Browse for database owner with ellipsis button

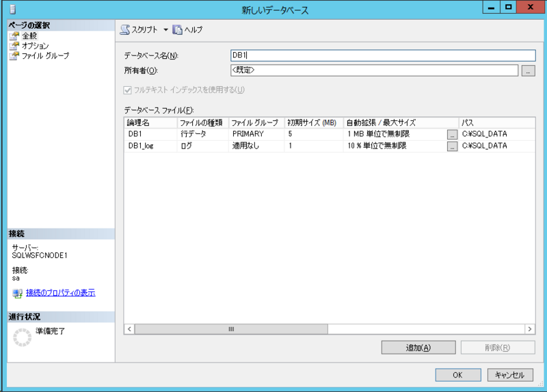[x=528, y=70]
